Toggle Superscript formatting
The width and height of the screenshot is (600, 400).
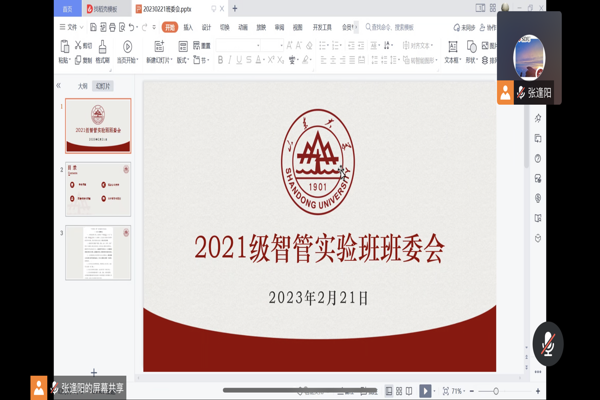pos(271,60)
